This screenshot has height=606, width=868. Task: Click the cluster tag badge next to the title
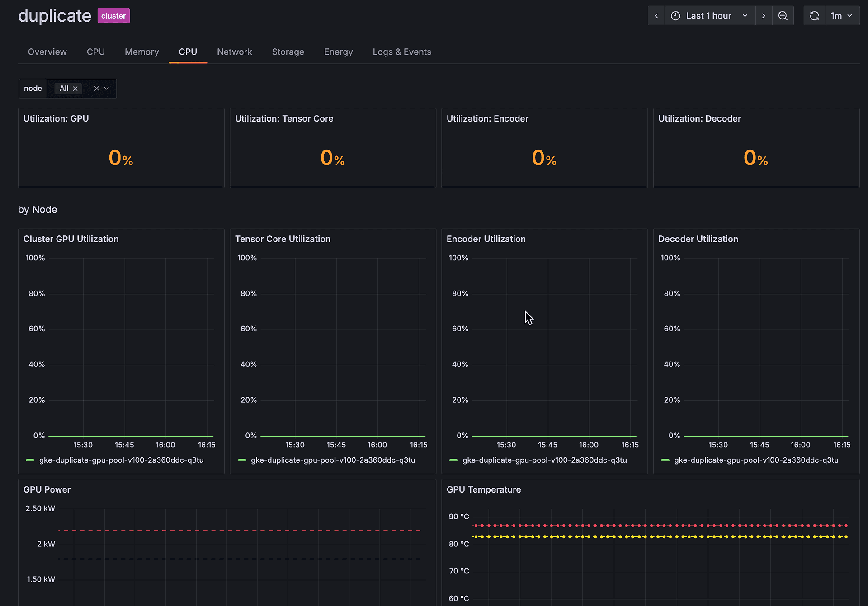pyautogui.click(x=113, y=15)
